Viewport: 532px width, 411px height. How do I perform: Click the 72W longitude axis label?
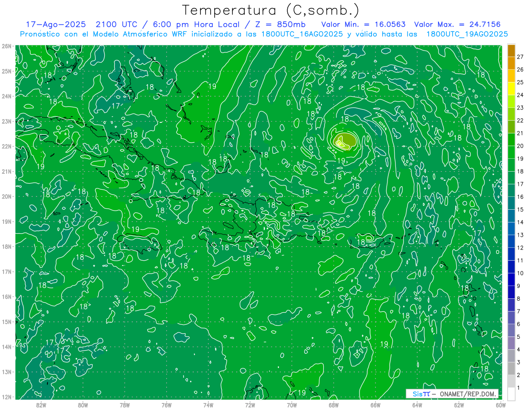pyautogui.click(x=250, y=405)
